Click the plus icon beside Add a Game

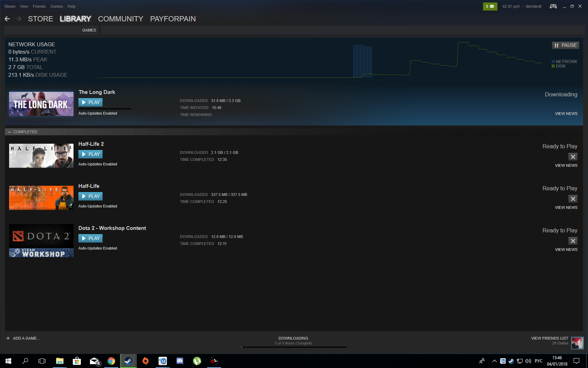coord(8,338)
